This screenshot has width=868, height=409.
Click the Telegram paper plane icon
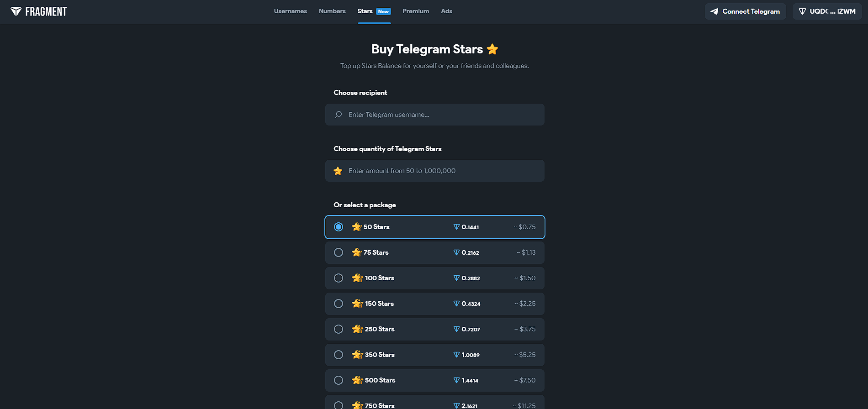click(715, 11)
